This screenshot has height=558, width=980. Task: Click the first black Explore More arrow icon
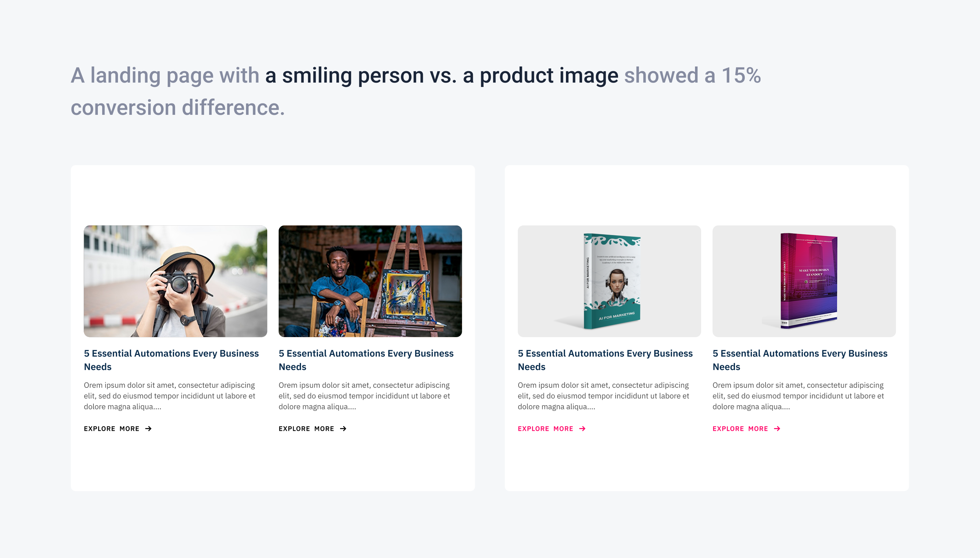[x=149, y=428]
